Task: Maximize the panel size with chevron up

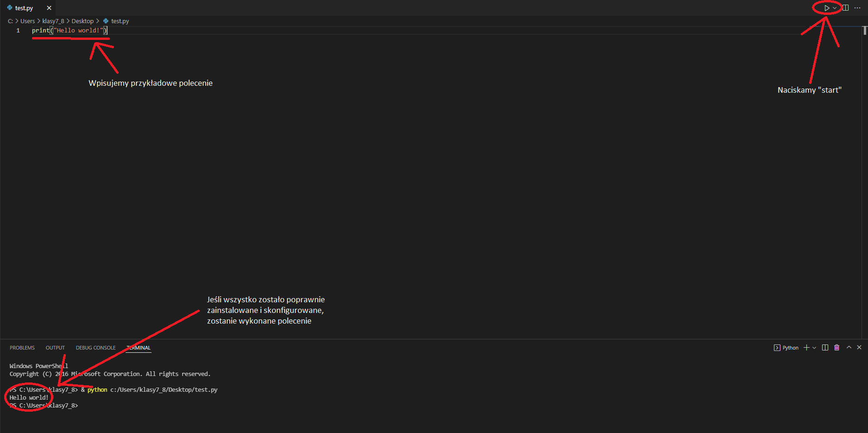Action: [x=849, y=347]
